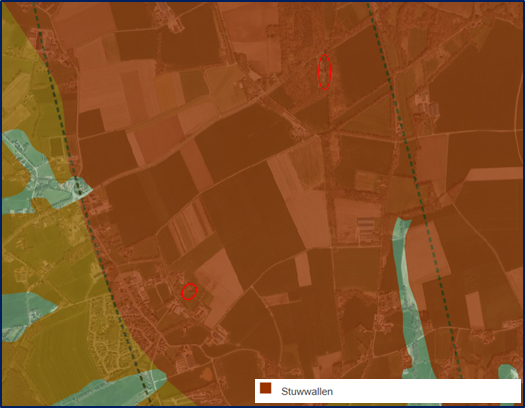Select the striped light-and-dark strip field
Screen dimensions: 525x408
tap(191, 226)
